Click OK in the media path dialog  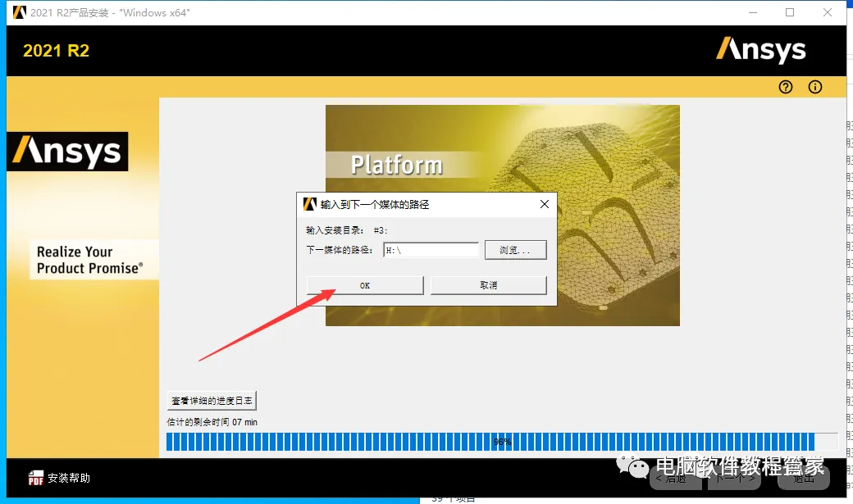pyautogui.click(x=365, y=285)
